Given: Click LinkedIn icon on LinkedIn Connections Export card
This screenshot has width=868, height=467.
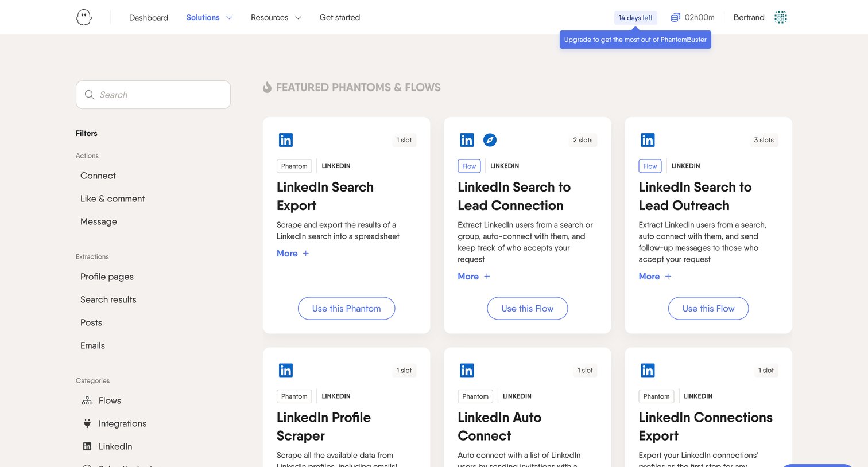Looking at the screenshot, I should 648,371.
